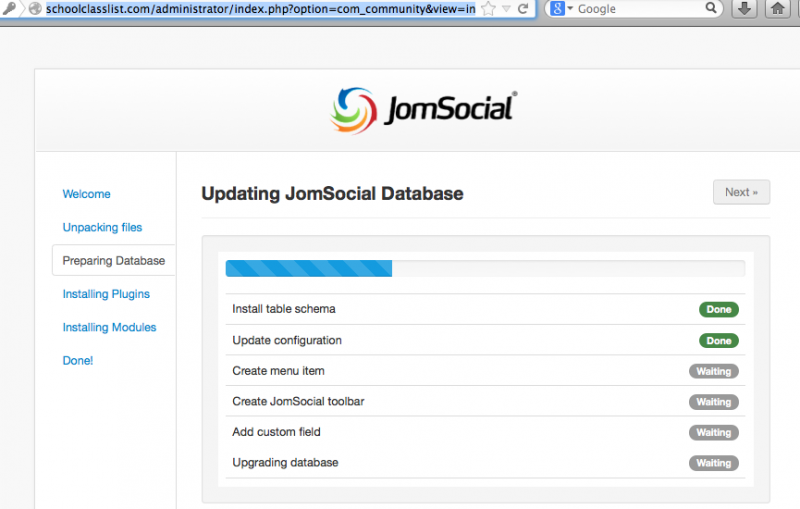Screen dimensions: 800x509
Task: Go to the browser home page
Action: [x=778, y=8]
